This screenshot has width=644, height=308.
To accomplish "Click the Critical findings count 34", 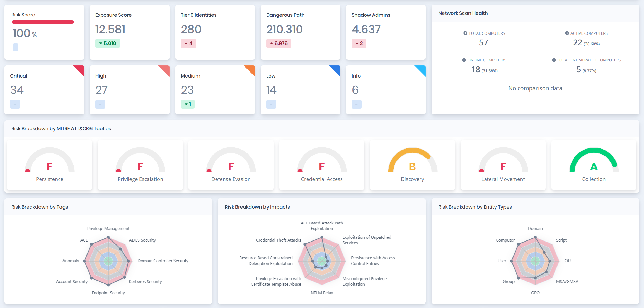I will [x=17, y=90].
